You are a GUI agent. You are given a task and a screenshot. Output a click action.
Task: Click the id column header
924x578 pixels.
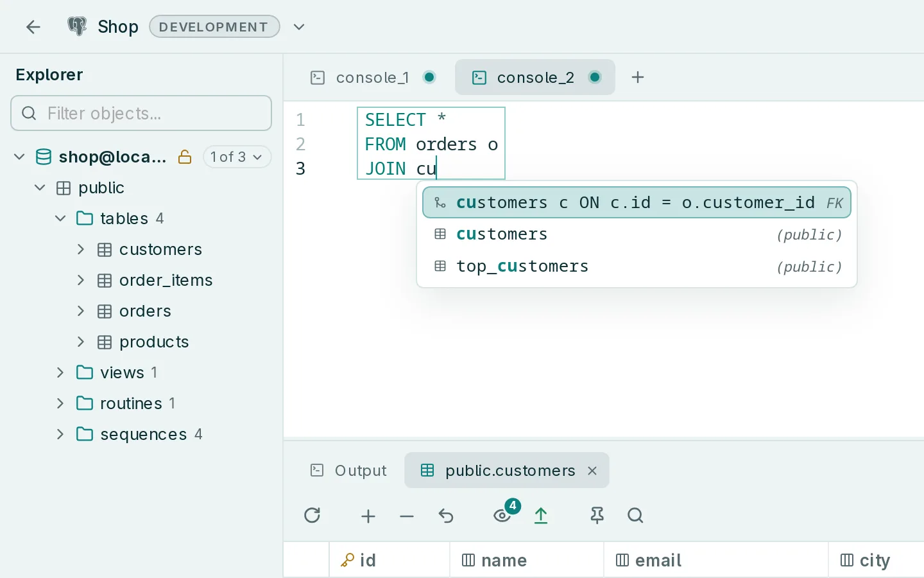pyautogui.click(x=389, y=560)
